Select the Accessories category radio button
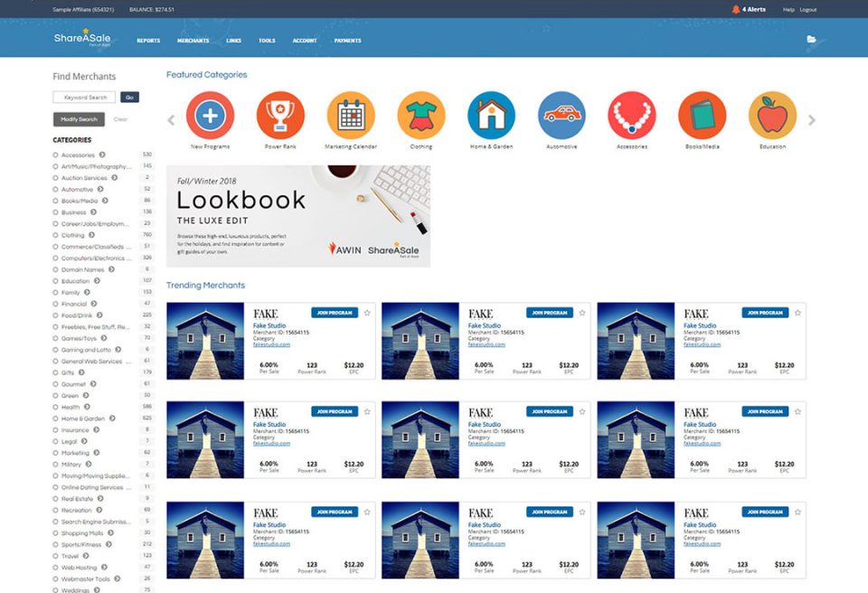868x593 pixels. click(56, 155)
